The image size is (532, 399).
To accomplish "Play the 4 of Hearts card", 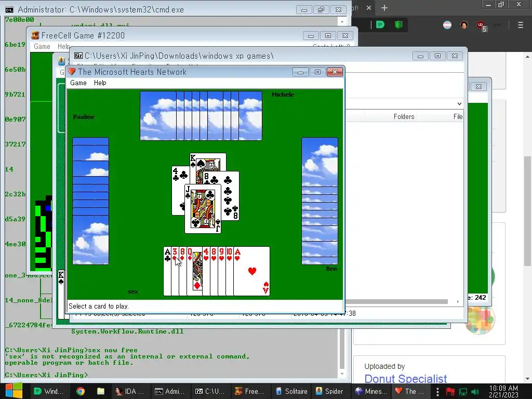I will coord(206,271).
